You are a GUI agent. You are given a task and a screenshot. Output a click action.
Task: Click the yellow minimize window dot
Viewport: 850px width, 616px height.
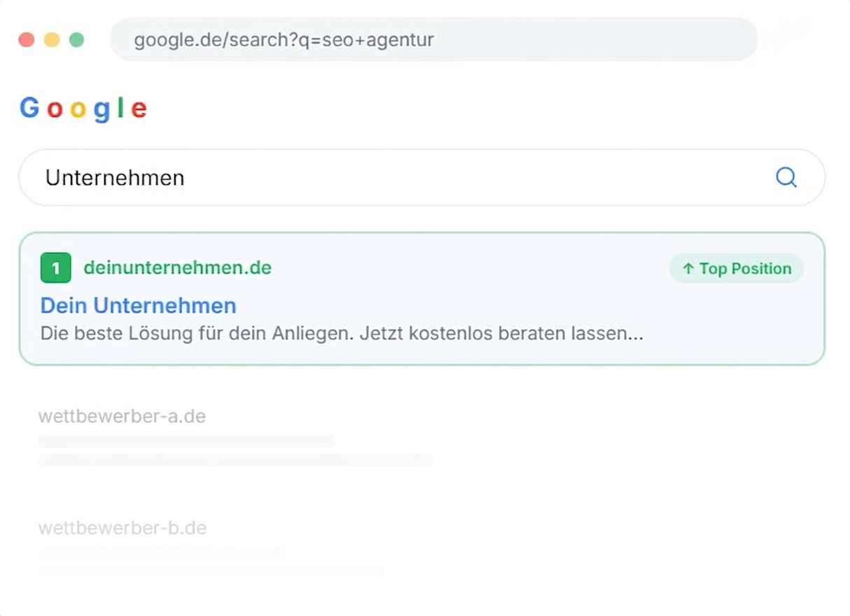click(x=52, y=40)
